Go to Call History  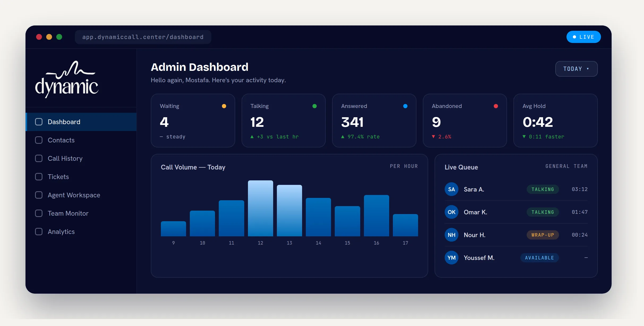[81, 158]
